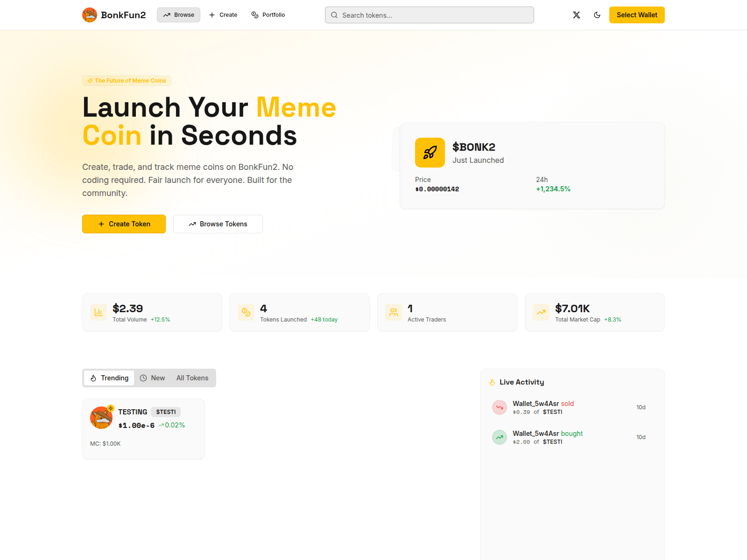747x560 pixels.
Task: Show the All Tokens tab
Action: click(192, 378)
